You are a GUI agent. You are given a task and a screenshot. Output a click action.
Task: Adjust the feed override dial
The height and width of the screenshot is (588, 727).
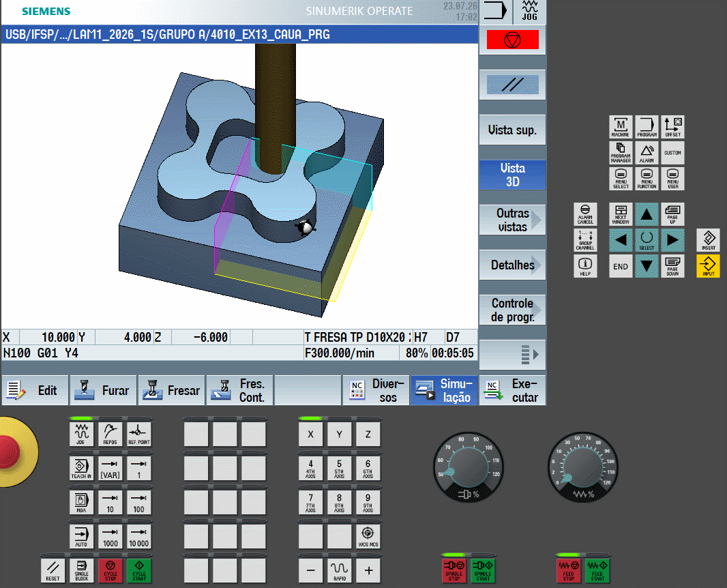(583, 467)
